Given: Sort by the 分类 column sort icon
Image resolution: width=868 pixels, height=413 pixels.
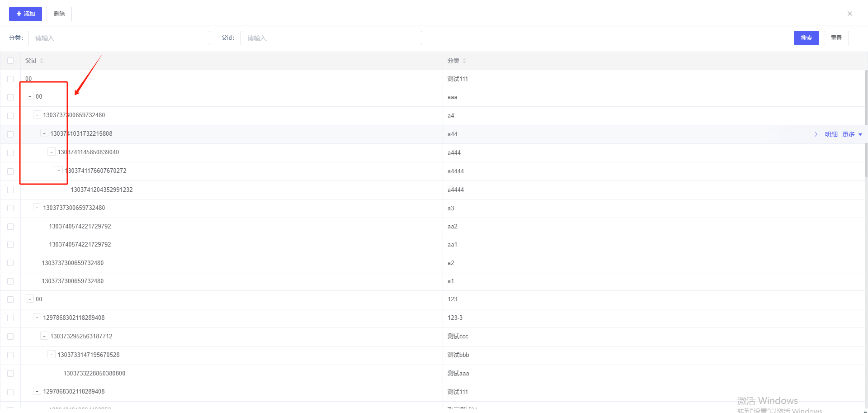Looking at the screenshot, I should click(464, 61).
